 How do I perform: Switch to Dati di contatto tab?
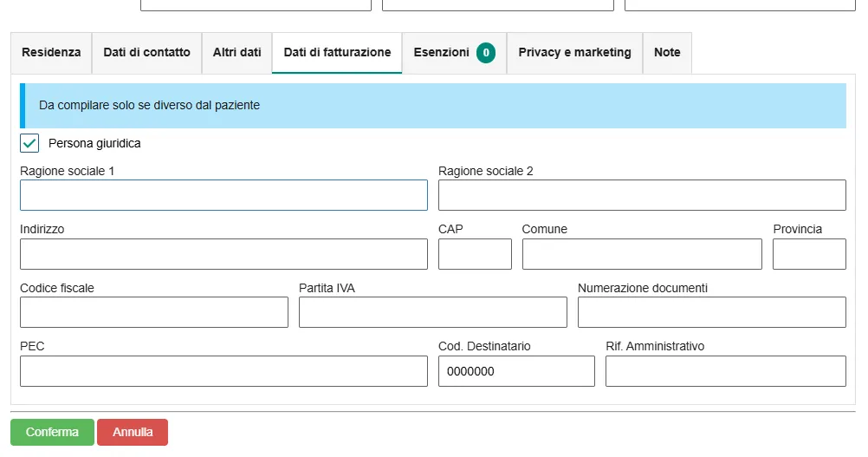(146, 53)
